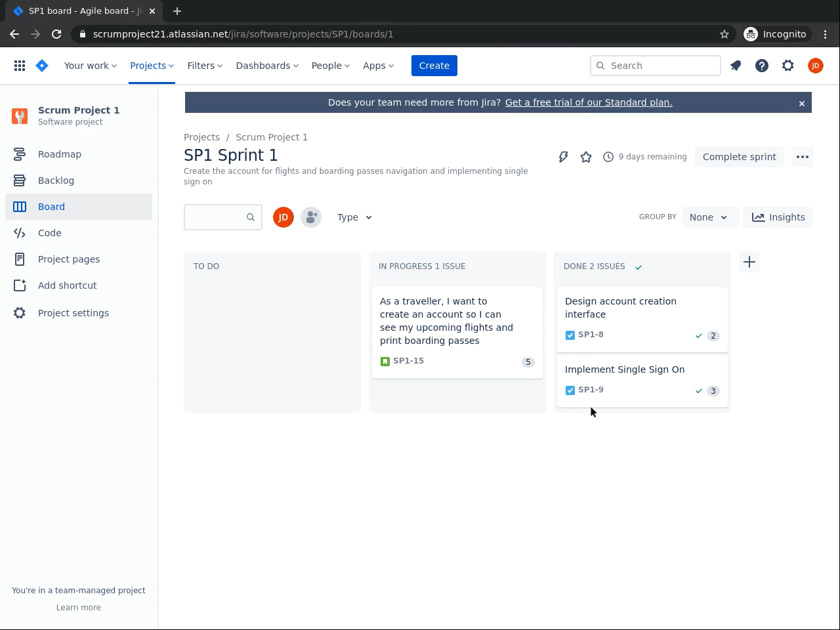Image resolution: width=840 pixels, height=630 pixels.
Task: Click the automation lightning bolt icon
Action: pos(563,157)
